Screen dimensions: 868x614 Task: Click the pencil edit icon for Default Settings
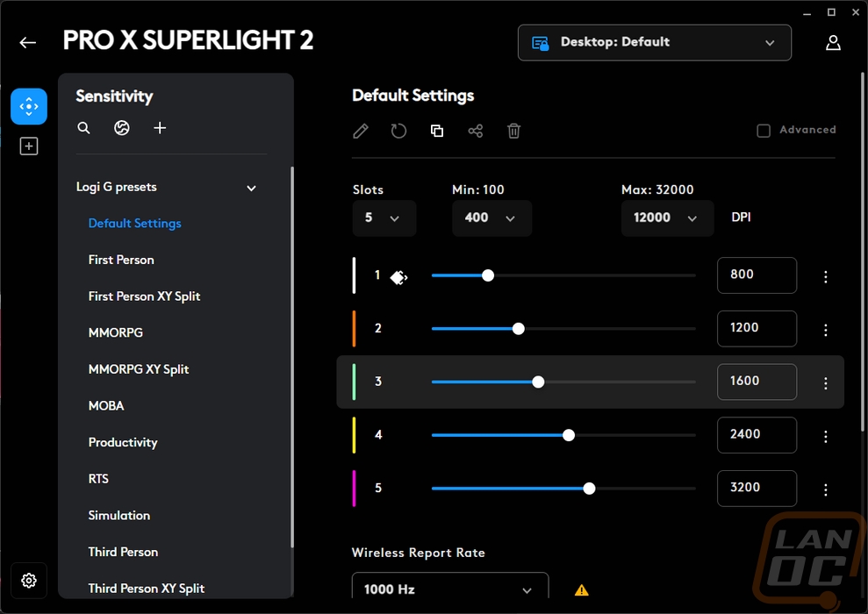[361, 131]
